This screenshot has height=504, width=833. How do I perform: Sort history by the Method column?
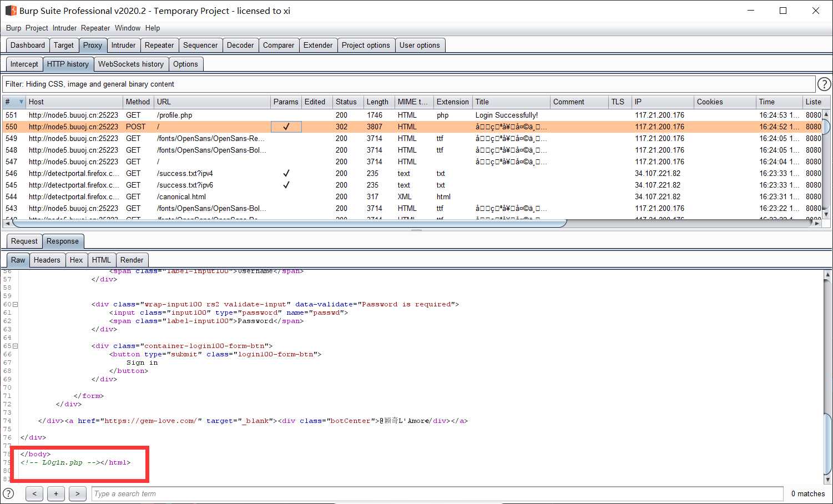click(138, 102)
